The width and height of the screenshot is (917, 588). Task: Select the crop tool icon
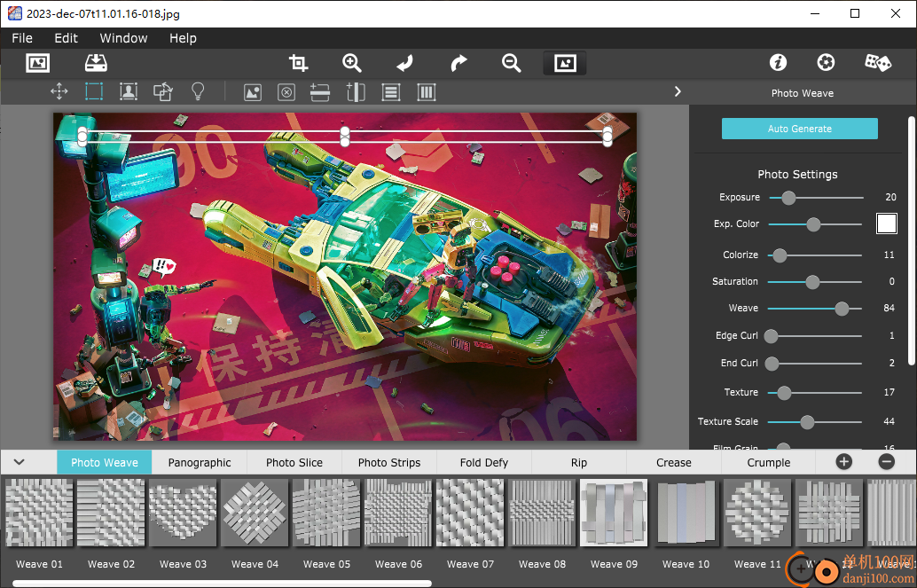coord(298,63)
